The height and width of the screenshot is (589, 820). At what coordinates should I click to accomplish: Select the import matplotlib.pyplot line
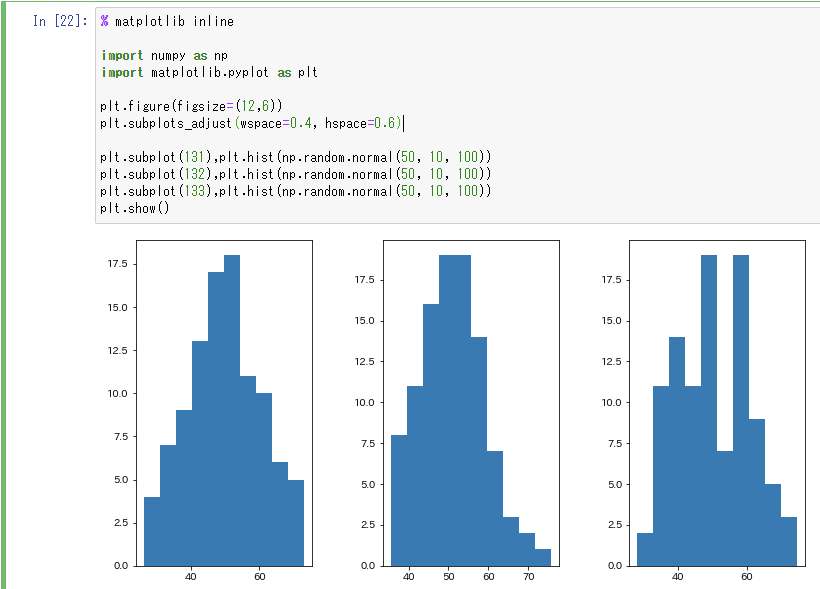[x=180, y=72]
